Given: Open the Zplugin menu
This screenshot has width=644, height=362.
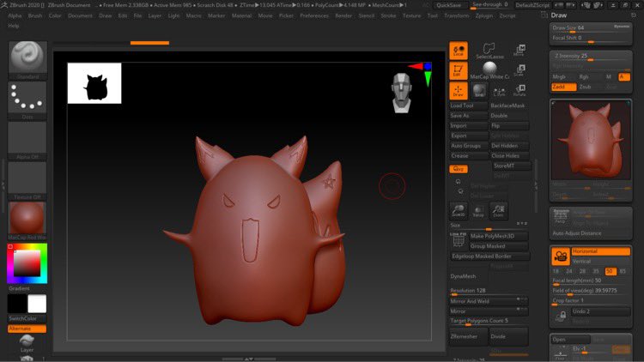Looking at the screenshot, I should pyautogui.click(x=483, y=15).
